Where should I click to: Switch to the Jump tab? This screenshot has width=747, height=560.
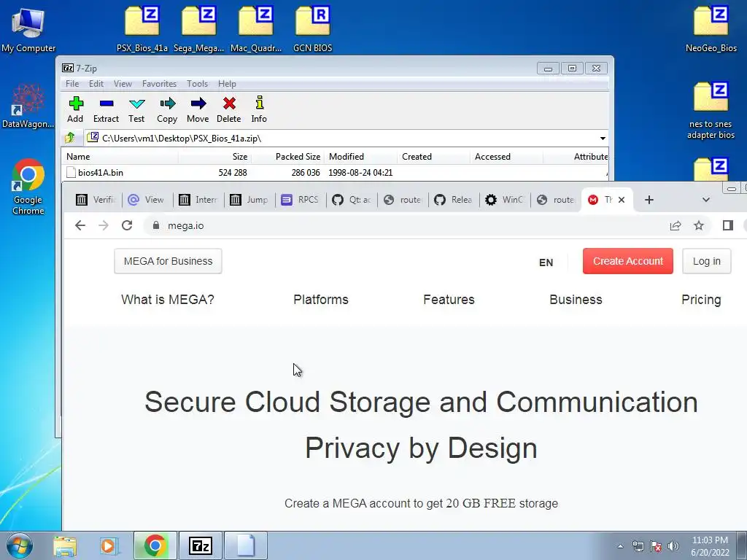(249, 200)
